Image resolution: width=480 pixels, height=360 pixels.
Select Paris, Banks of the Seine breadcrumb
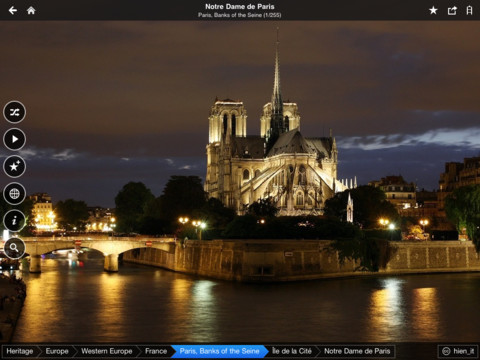click(x=219, y=351)
